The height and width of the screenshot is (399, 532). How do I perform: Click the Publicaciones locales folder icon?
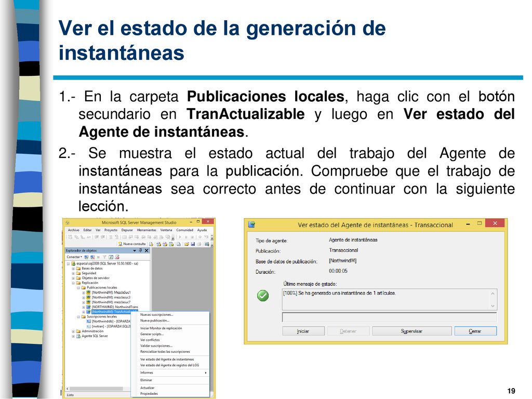[84, 287]
